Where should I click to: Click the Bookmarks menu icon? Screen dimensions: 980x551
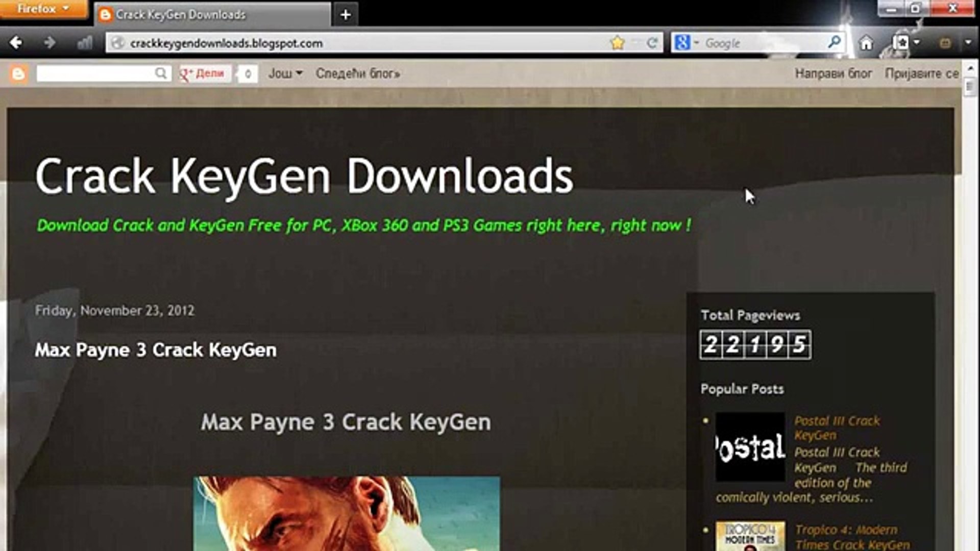902,43
